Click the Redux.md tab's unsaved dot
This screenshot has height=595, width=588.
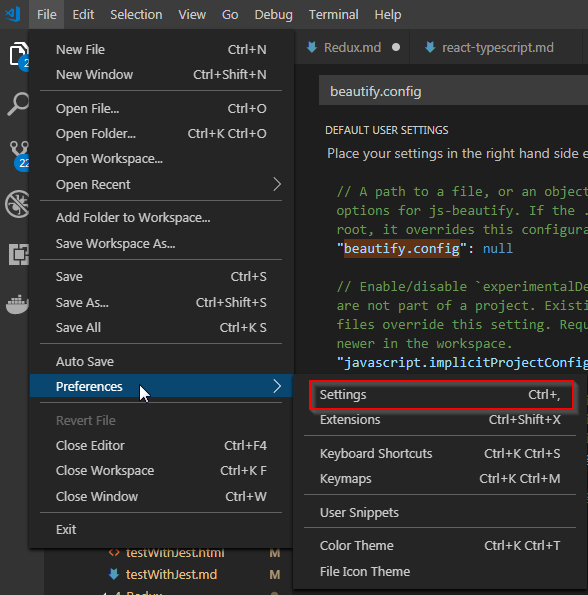pyautogui.click(x=396, y=47)
